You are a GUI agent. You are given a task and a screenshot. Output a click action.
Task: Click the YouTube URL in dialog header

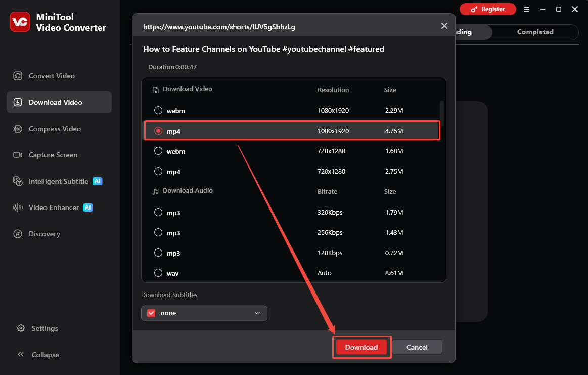[x=219, y=27]
